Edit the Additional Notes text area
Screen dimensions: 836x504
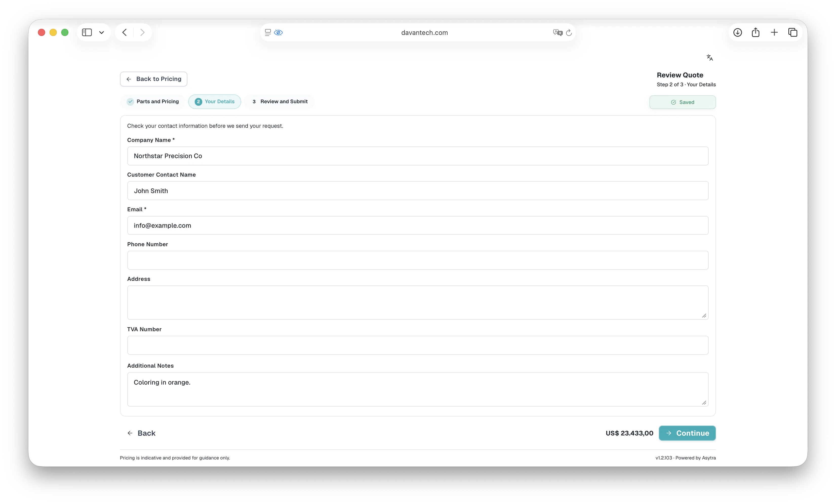pos(418,389)
